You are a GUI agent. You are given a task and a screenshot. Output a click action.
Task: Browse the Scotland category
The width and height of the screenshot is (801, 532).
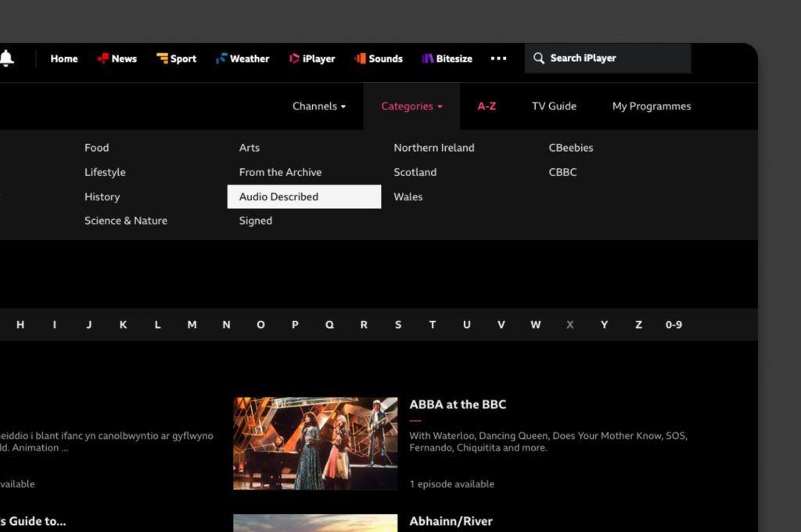[x=415, y=172]
